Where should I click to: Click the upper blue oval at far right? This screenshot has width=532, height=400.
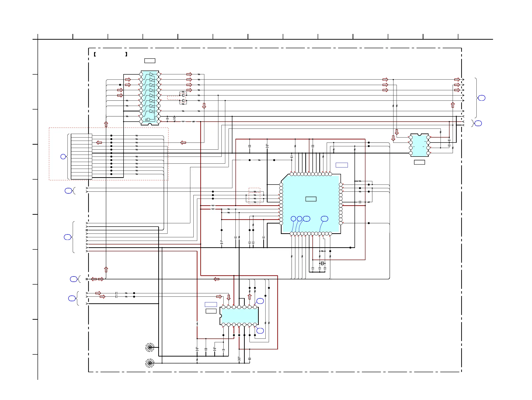(481, 98)
